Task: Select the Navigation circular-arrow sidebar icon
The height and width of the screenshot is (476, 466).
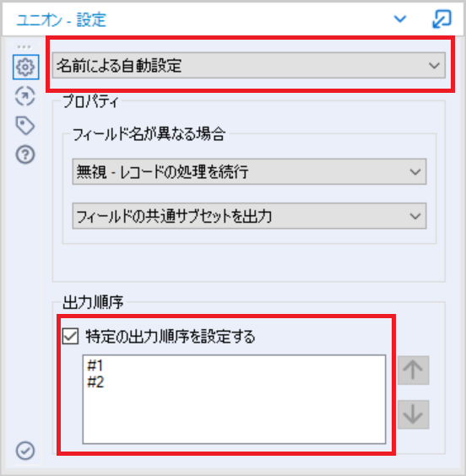Action: (x=24, y=96)
